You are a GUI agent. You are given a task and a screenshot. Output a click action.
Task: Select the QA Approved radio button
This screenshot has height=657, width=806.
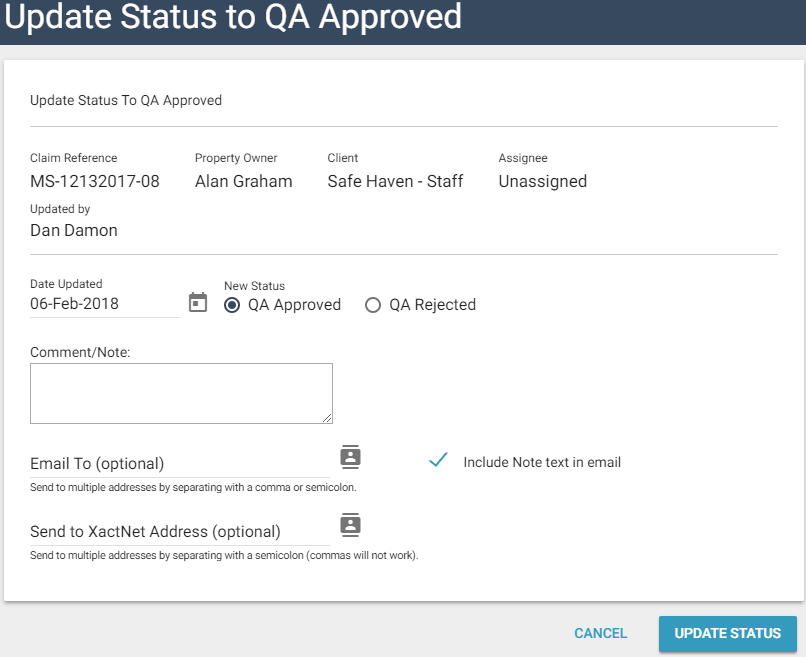tap(232, 305)
